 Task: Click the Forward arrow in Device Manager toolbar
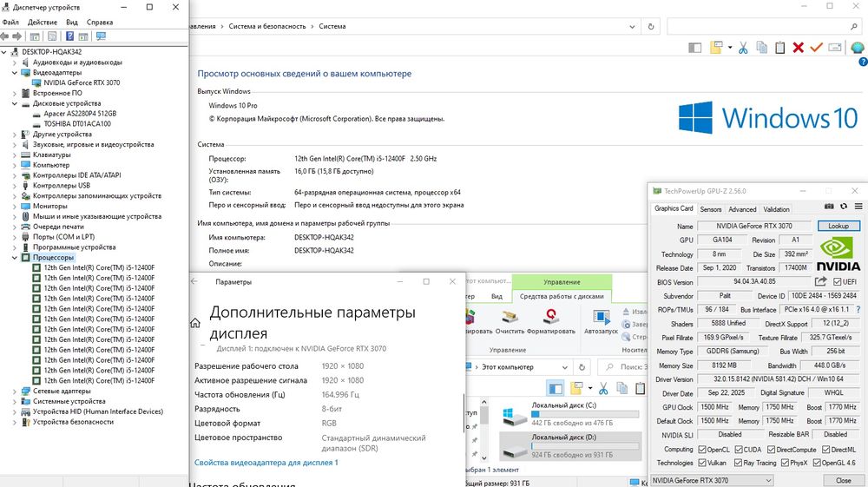click(x=17, y=36)
